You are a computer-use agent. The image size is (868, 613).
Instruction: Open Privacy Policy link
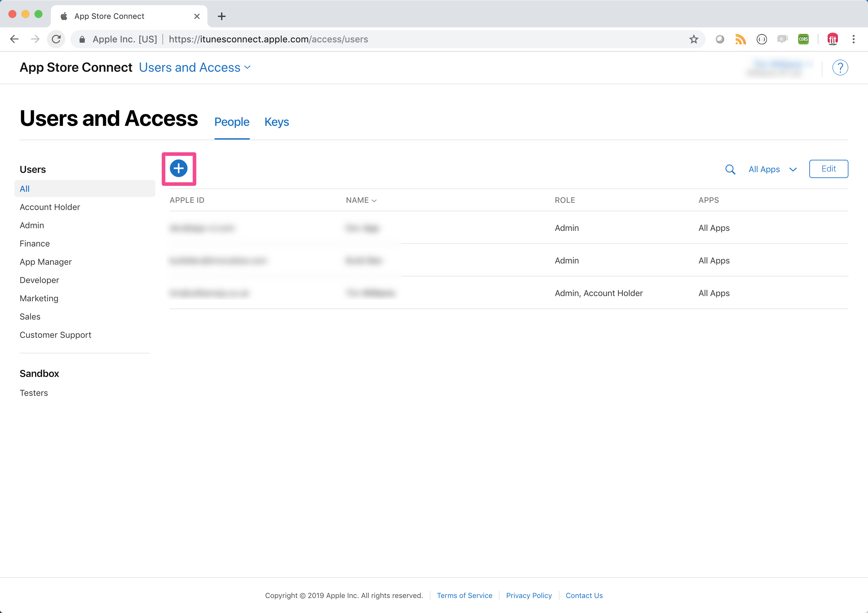(529, 596)
